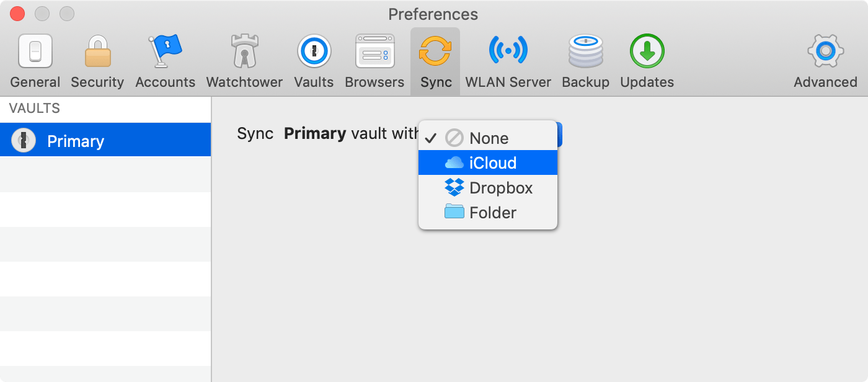The width and height of the screenshot is (868, 382).
Task: Select None to disable syncing
Action: (x=490, y=138)
